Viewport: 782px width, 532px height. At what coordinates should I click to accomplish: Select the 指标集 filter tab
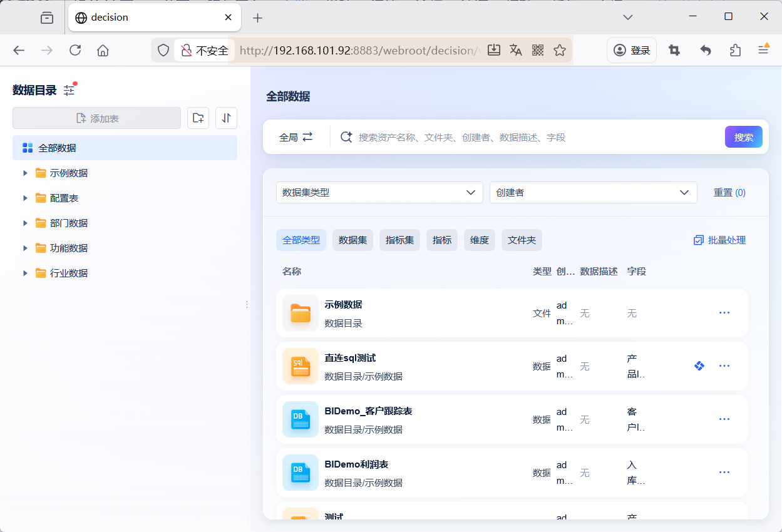399,240
